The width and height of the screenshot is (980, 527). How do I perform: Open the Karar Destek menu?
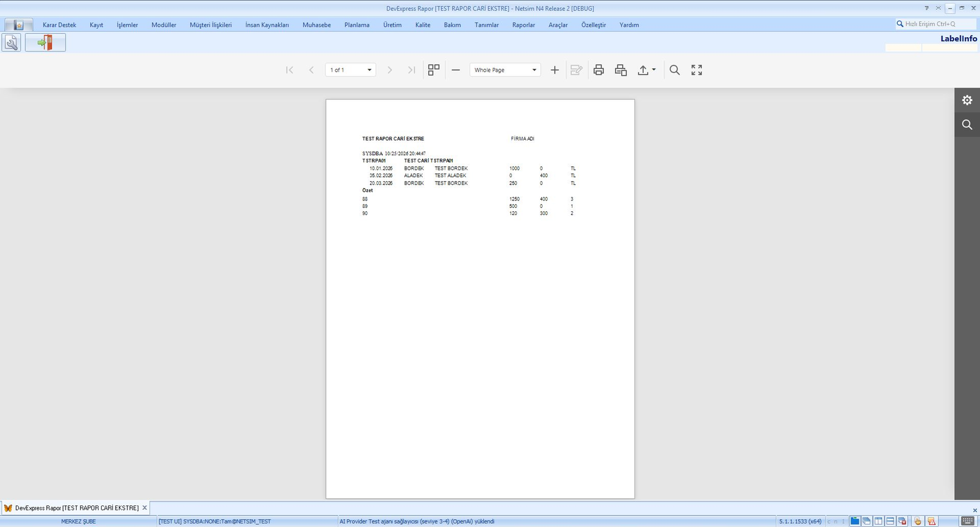coord(59,25)
